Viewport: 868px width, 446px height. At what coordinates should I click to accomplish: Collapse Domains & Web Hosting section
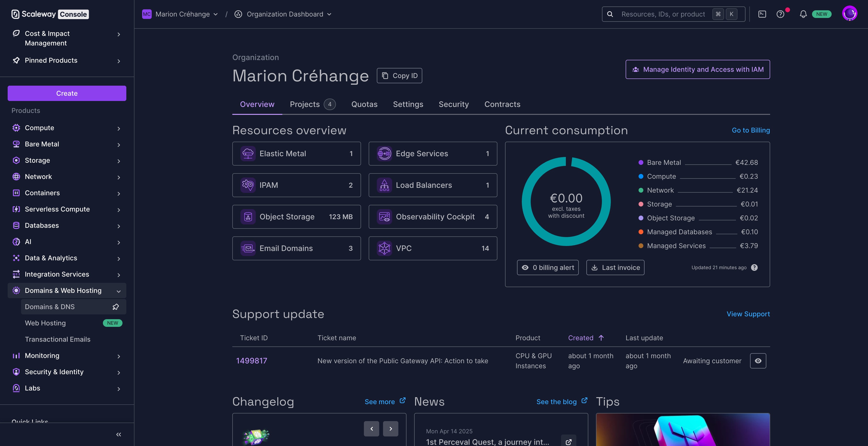(x=119, y=291)
